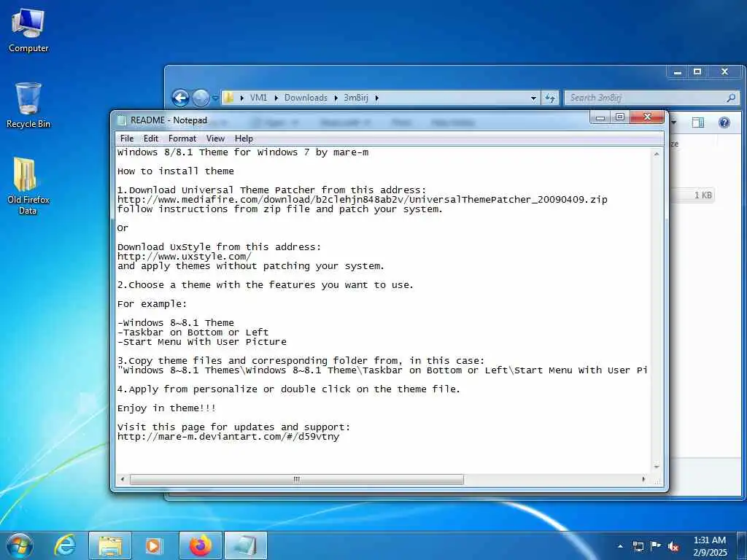Open the Notepad Edit menu
The image size is (747, 560).
[150, 139]
